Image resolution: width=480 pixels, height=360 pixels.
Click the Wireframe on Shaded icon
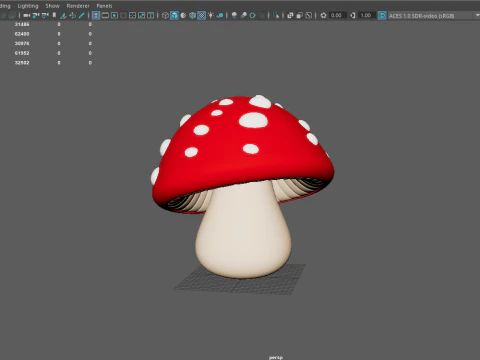[x=192, y=15]
